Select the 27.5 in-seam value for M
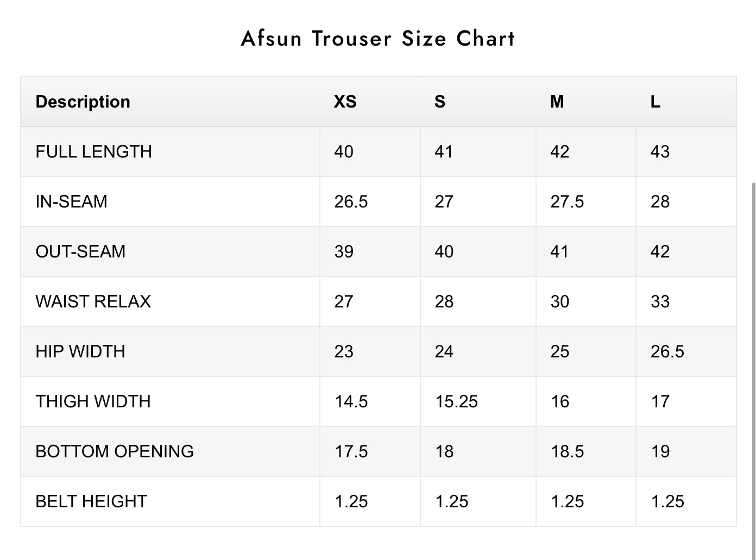 pos(567,202)
